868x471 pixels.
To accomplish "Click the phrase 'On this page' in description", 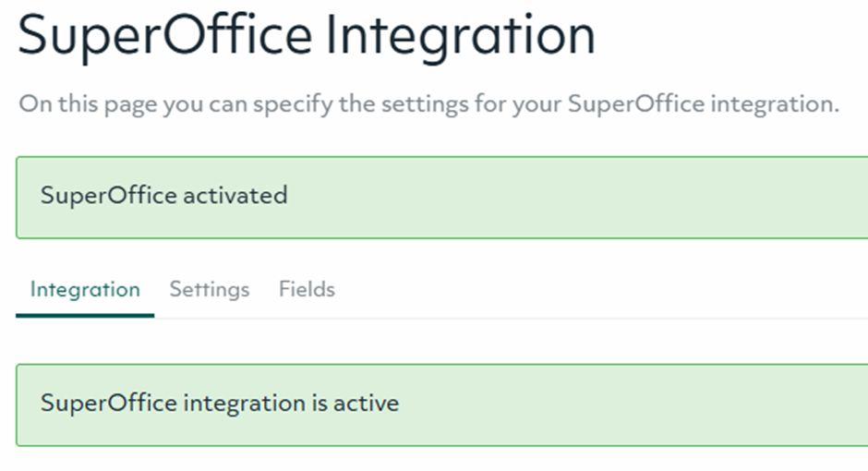I will 88,103.
